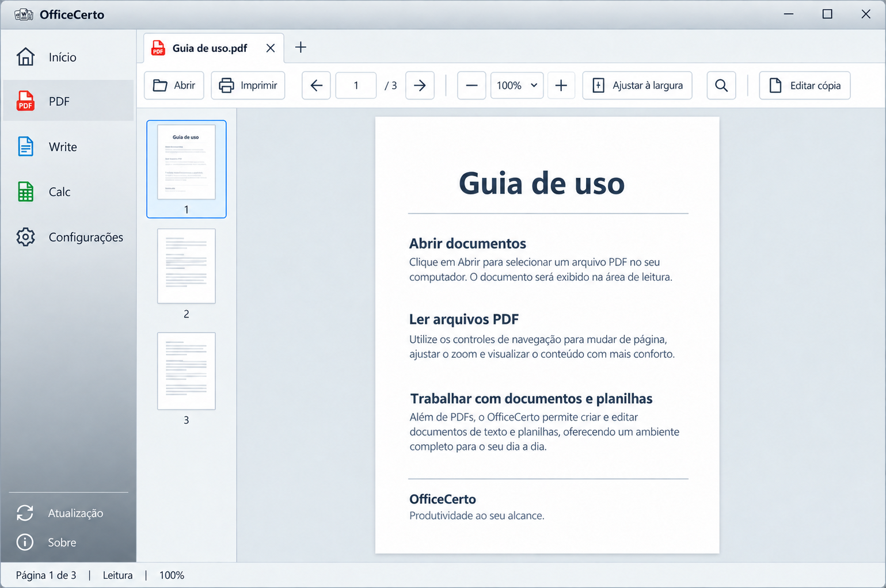This screenshot has height=588, width=886.
Task: Zoom out with the minus button
Action: coord(471,85)
